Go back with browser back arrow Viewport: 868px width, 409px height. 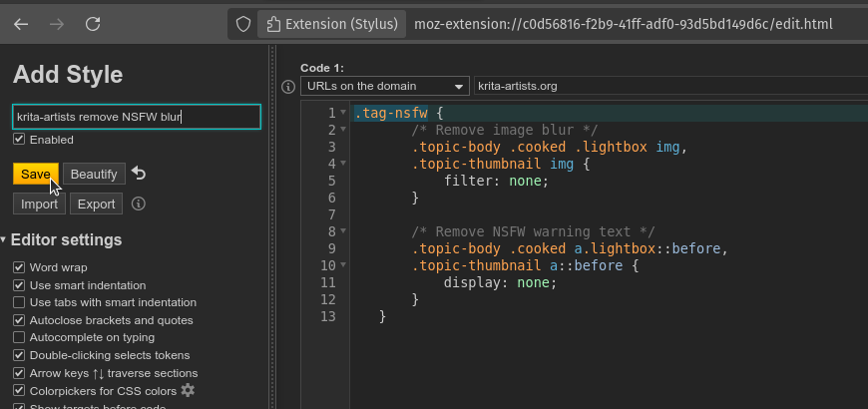click(22, 23)
